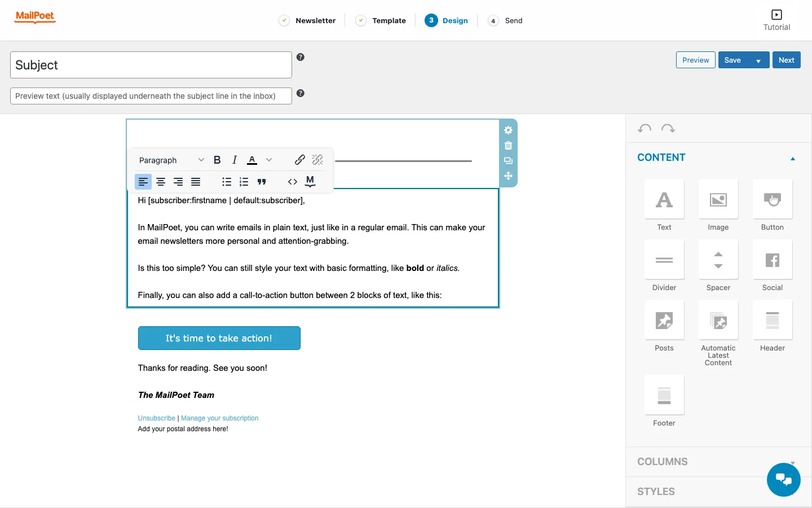Select "The MailPoet Team" signature text
The image size is (812, 508).
coord(176,395)
